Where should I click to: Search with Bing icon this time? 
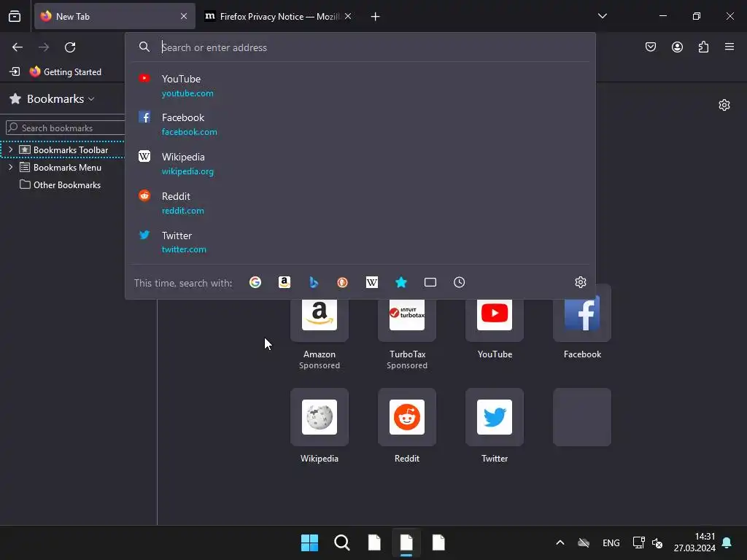[314, 282]
